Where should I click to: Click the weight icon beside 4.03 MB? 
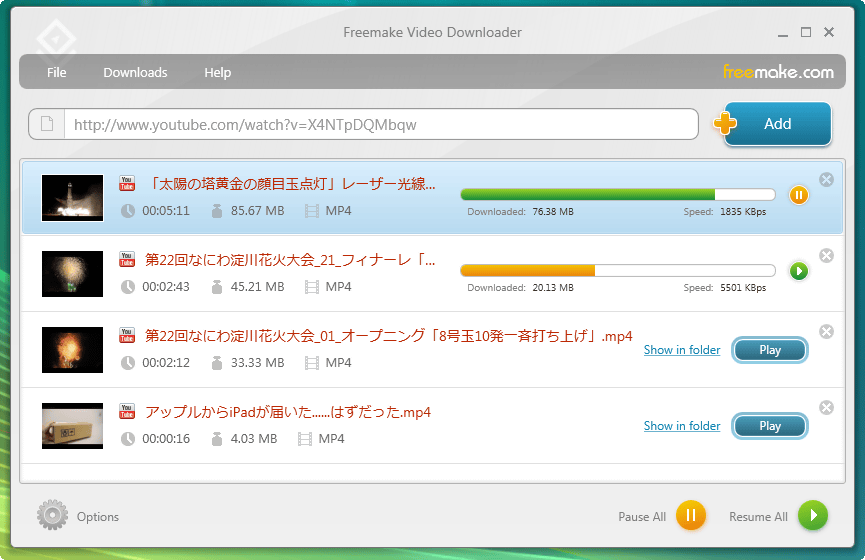tap(217, 439)
